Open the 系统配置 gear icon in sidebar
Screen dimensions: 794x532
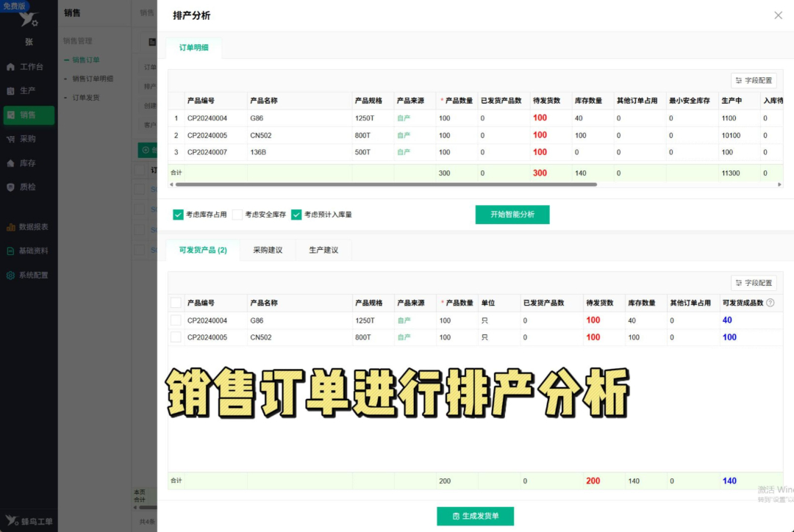click(x=10, y=276)
